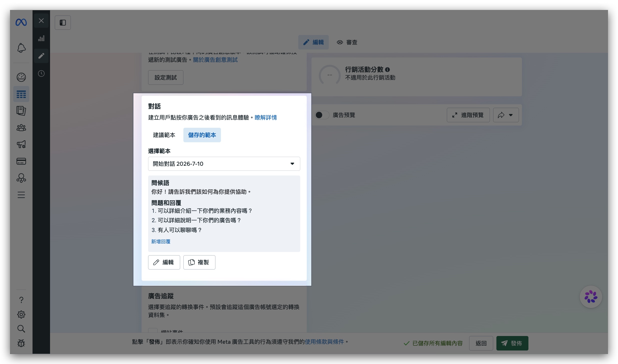Click the 行銷活動分數 score circle
This screenshot has height=364, width=618.
pyautogui.click(x=330, y=75)
